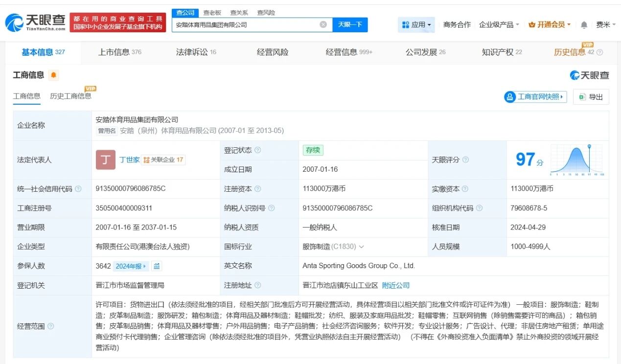Select the 查关系 search tab
Image resolution: width=621 pixels, height=364 pixels.
pos(239,12)
